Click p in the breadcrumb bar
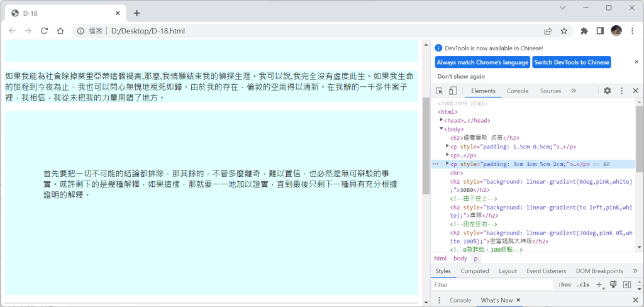644x307 pixels. coord(475,259)
